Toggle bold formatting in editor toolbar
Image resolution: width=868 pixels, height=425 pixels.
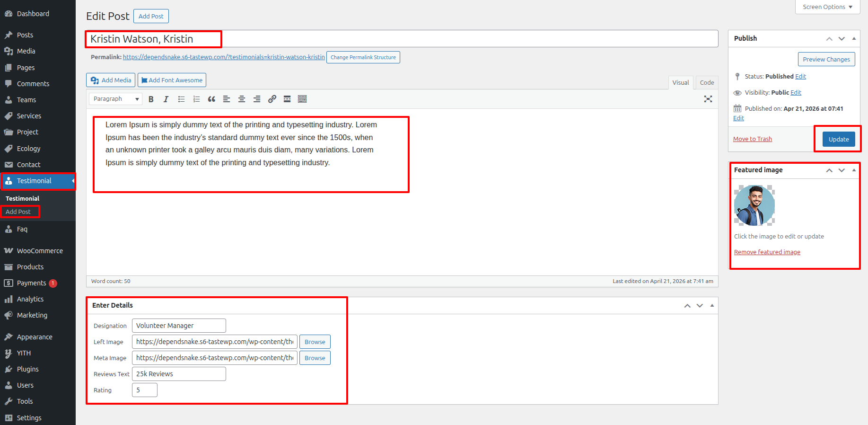[x=151, y=99]
